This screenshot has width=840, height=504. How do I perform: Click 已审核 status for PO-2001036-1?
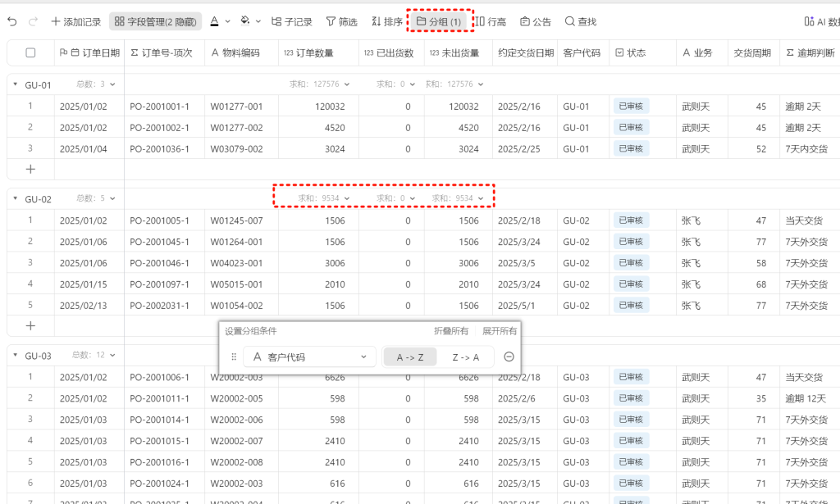click(x=631, y=148)
